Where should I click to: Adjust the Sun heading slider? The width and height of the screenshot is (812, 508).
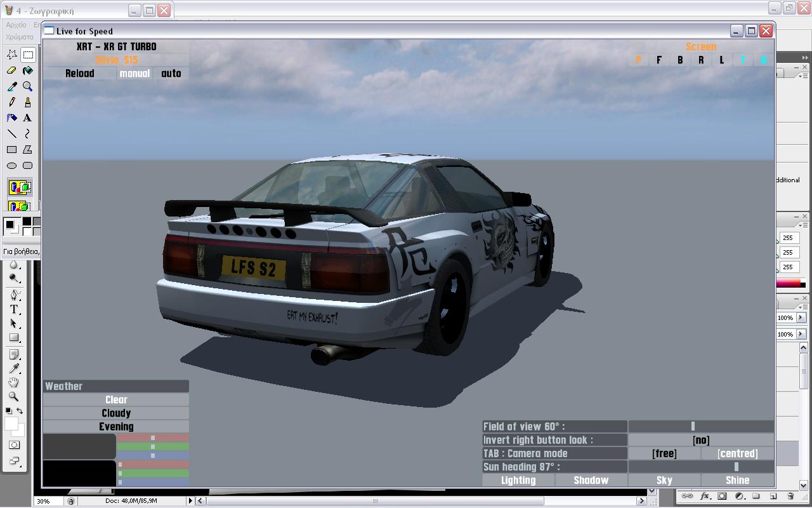pyautogui.click(x=701, y=467)
